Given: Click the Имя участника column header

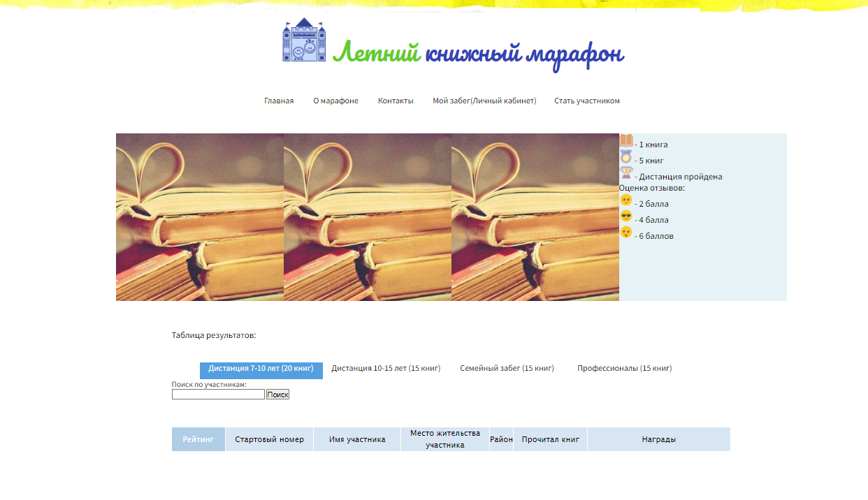Looking at the screenshot, I should pyautogui.click(x=357, y=439).
